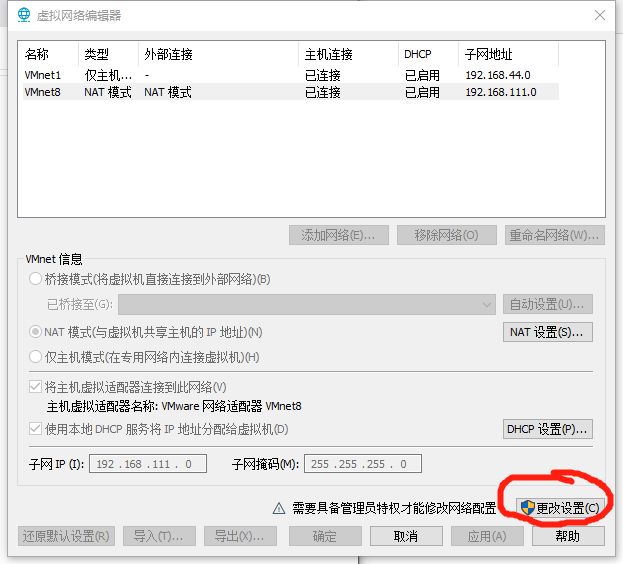Image resolution: width=623 pixels, height=564 pixels.
Task: Open the 已桥接至 dropdown
Action: [307, 305]
